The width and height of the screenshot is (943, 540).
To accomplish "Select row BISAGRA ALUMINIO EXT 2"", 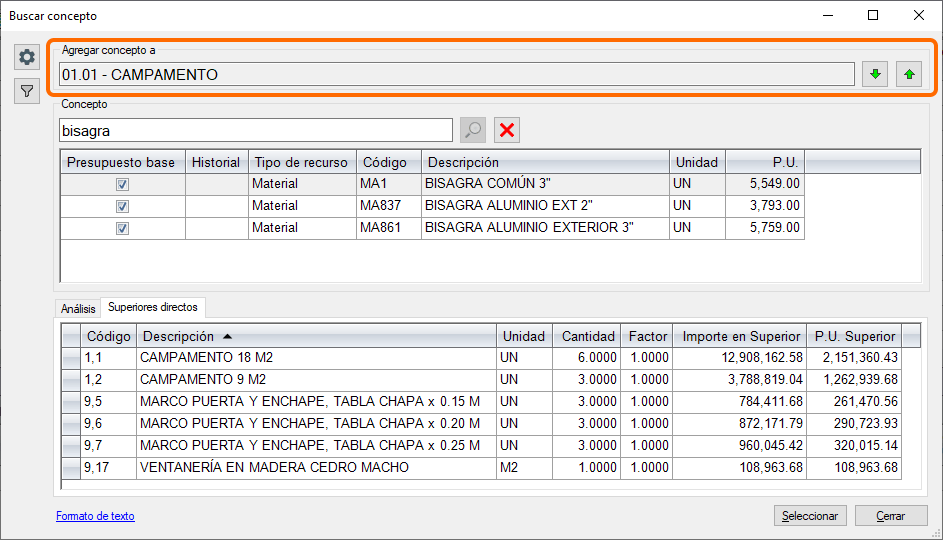I will tap(432, 206).
